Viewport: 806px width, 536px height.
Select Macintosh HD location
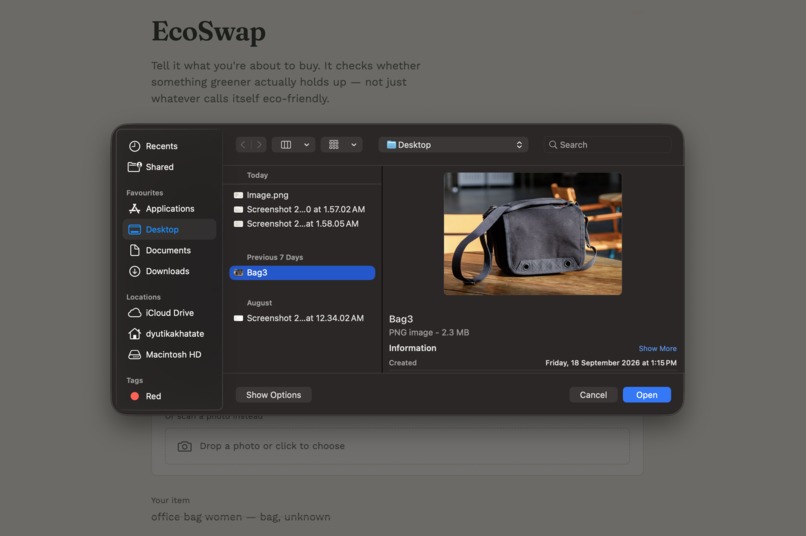(x=169, y=355)
